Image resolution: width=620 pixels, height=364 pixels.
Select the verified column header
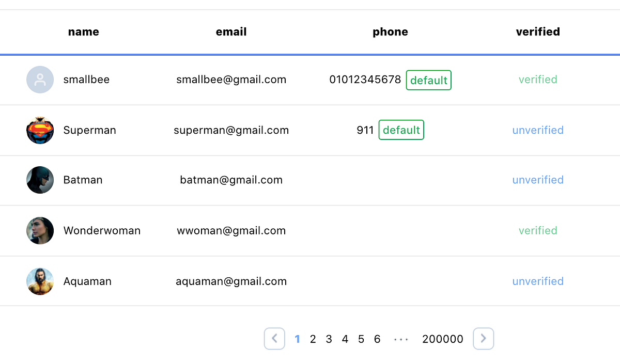pyautogui.click(x=538, y=31)
